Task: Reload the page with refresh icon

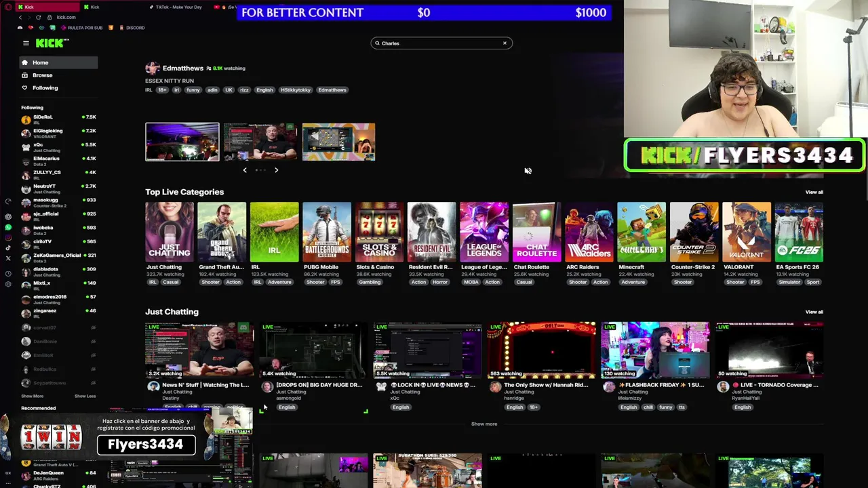Action: tap(38, 17)
